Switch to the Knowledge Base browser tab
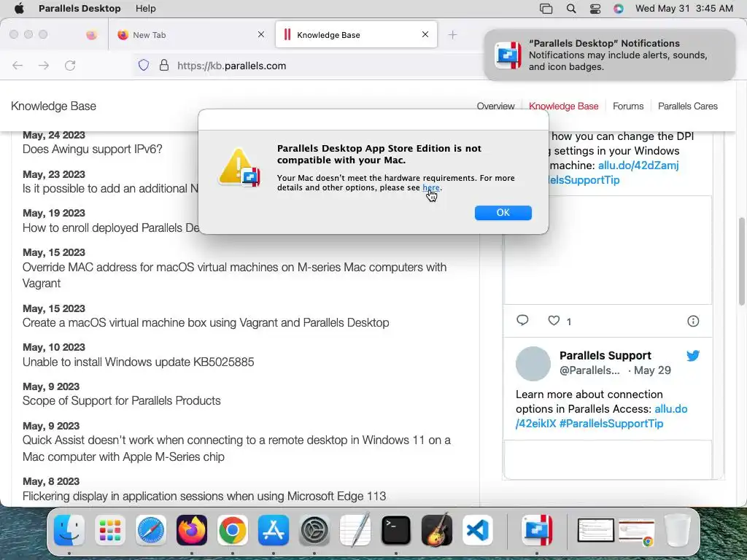This screenshot has height=560, width=747. pyautogui.click(x=356, y=35)
